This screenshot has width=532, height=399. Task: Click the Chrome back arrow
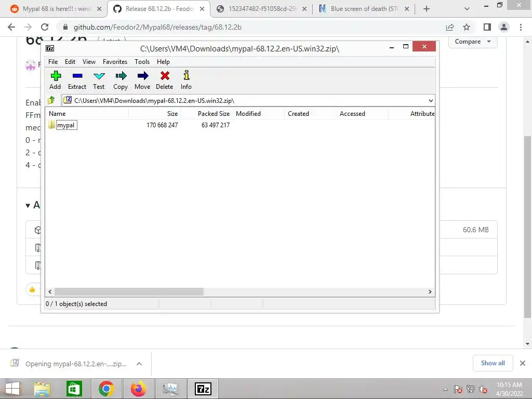tap(11, 27)
